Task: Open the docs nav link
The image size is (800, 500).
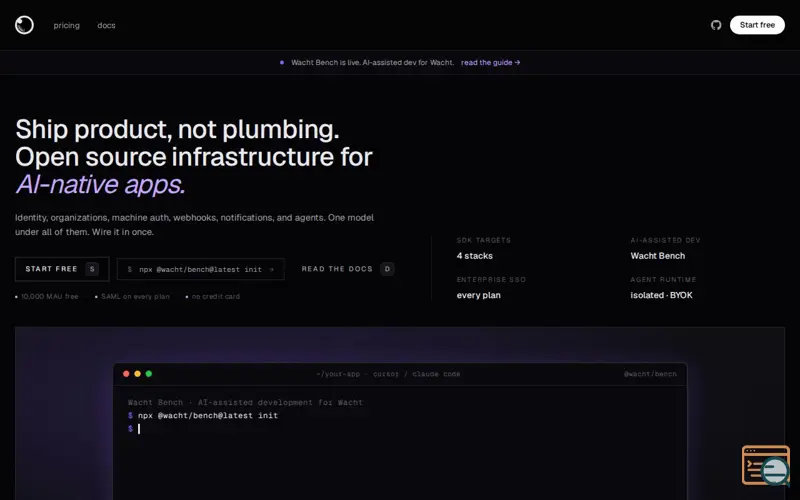Action: pos(106,26)
